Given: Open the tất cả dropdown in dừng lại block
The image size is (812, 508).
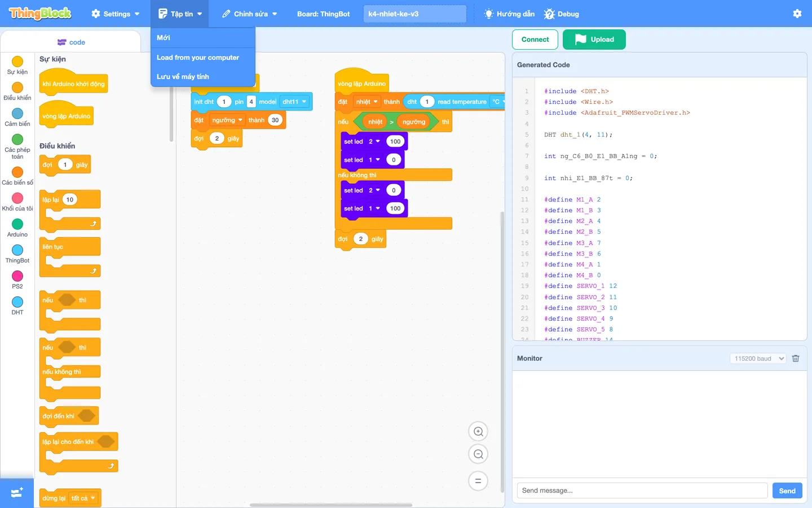Looking at the screenshot, I should point(83,498).
